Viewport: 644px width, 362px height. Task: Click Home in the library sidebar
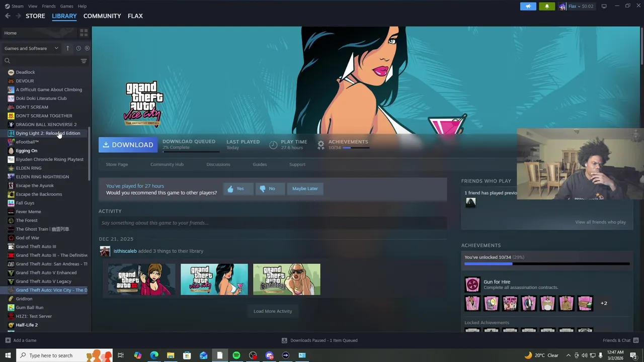click(10, 33)
